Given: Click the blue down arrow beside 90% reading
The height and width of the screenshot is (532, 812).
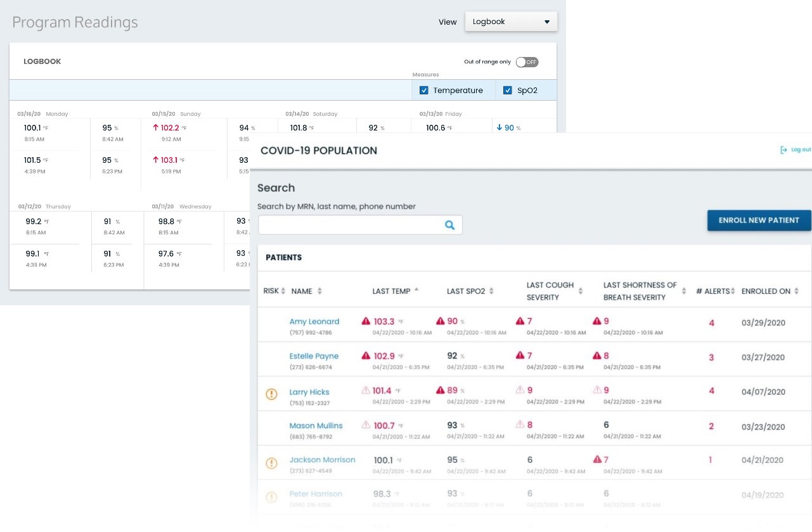Looking at the screenshot, I should 499,128.
